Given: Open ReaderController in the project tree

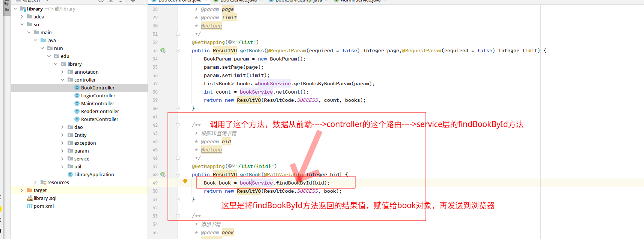Looking at the screenshot, I should (x=97, y=111).
